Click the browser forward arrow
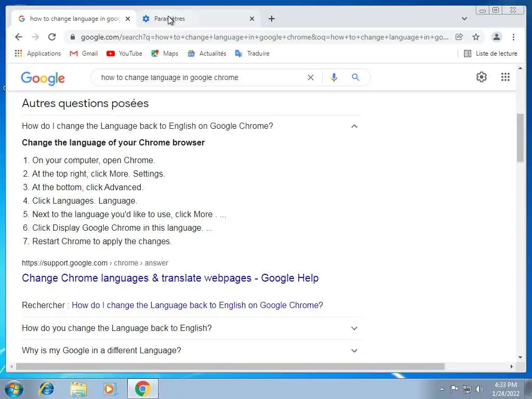Image resolution: width=532 pixels, height=399 pixels. click(x=35, y=37)
